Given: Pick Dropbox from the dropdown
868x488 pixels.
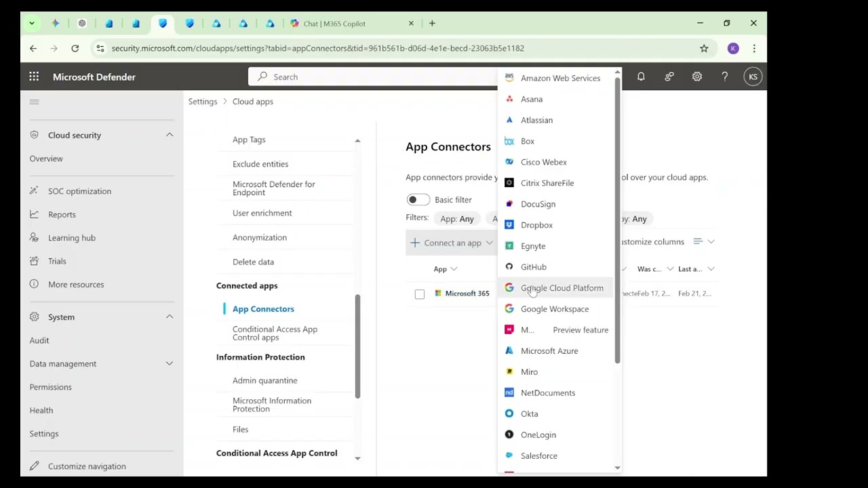Looking at the screenshot, I should point(555,225).
